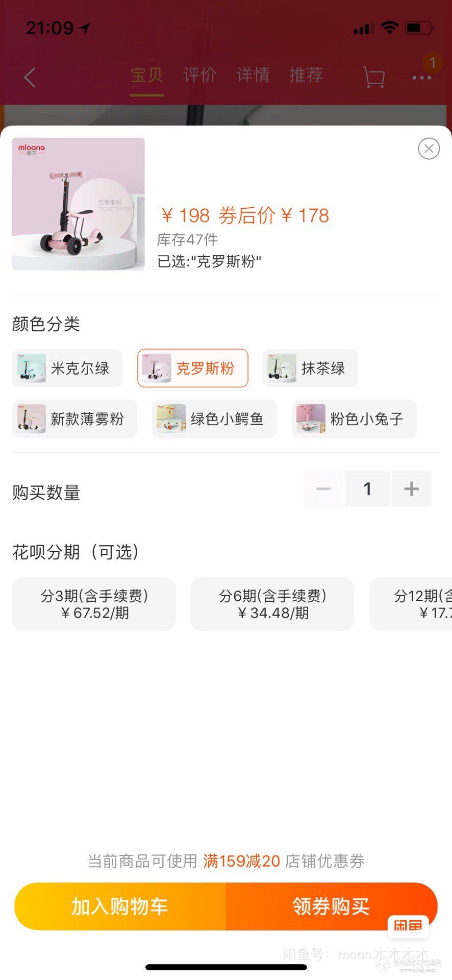Tap the Xianyu logo badge

point(408,926)
